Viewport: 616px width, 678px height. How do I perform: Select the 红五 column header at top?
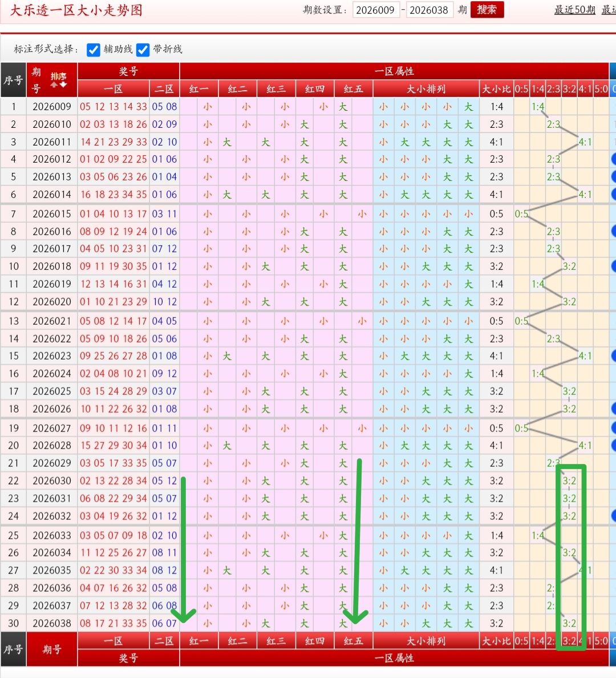(x=353, y=89)
